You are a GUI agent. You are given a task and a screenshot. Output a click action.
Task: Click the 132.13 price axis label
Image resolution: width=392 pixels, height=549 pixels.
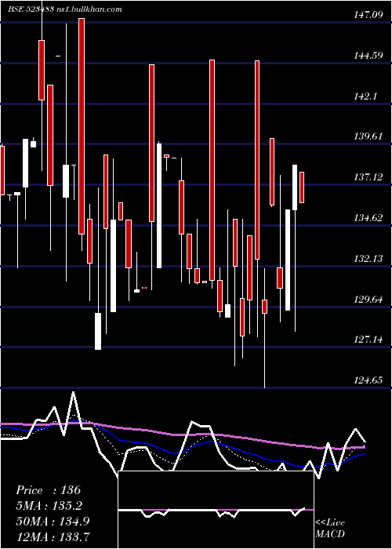pyautogui.click(x=368, y=258)
